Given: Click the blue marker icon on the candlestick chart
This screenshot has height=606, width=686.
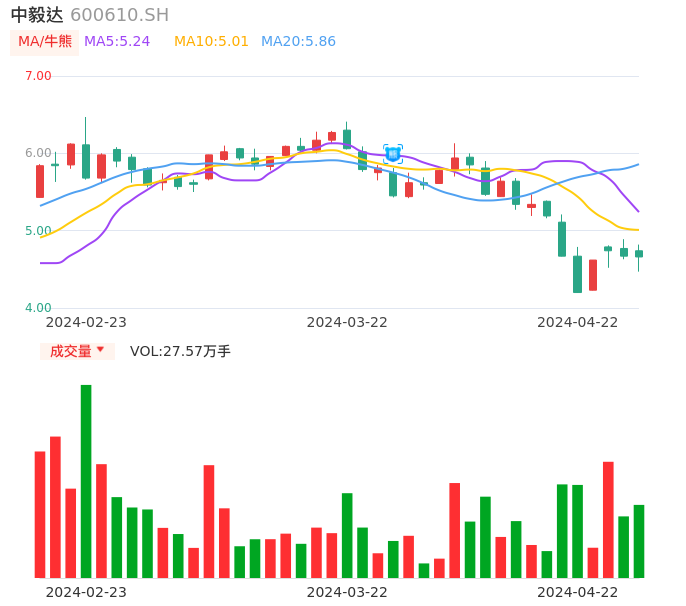Looking at the screenshot, I should coord(393,154).
